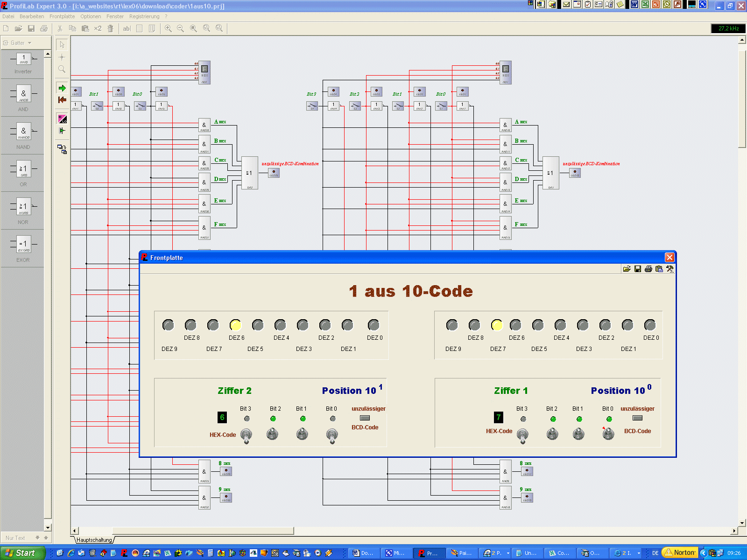Click the zoom in magnifier icon
Image resolution: width=747 pixels, height=560 pixels.
(x=168, y=28)
